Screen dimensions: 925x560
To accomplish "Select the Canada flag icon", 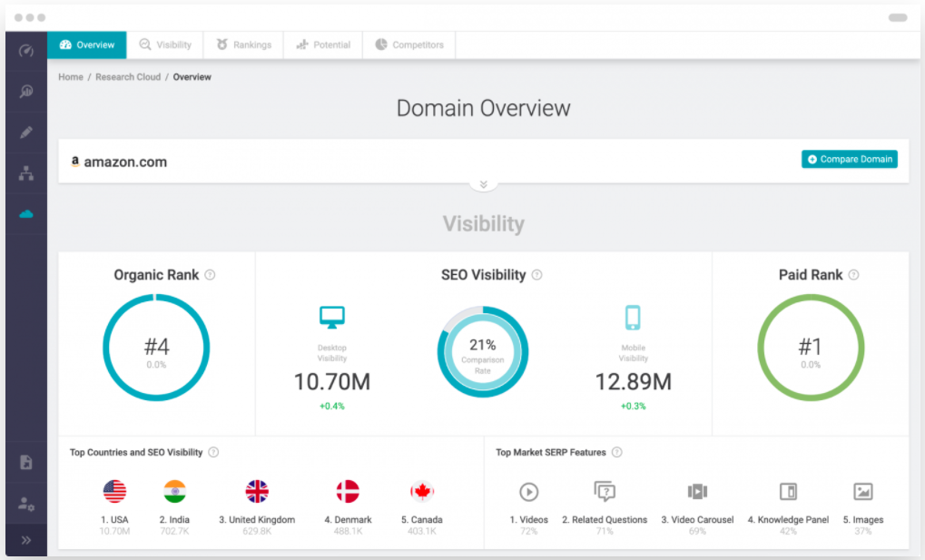I will pos(422,491).
